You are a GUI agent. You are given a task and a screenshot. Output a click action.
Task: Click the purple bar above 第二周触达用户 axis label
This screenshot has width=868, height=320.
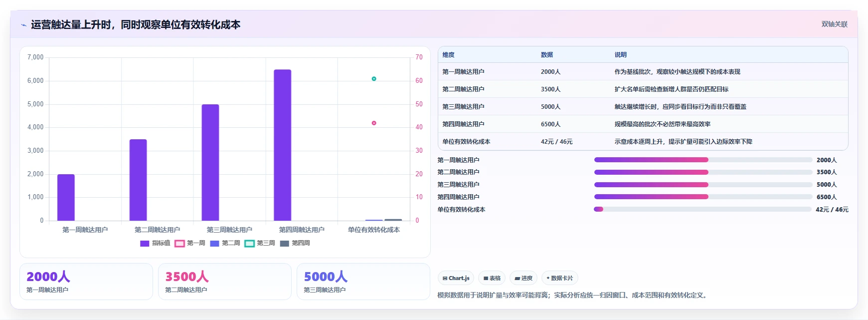click(x=138, y=180)
